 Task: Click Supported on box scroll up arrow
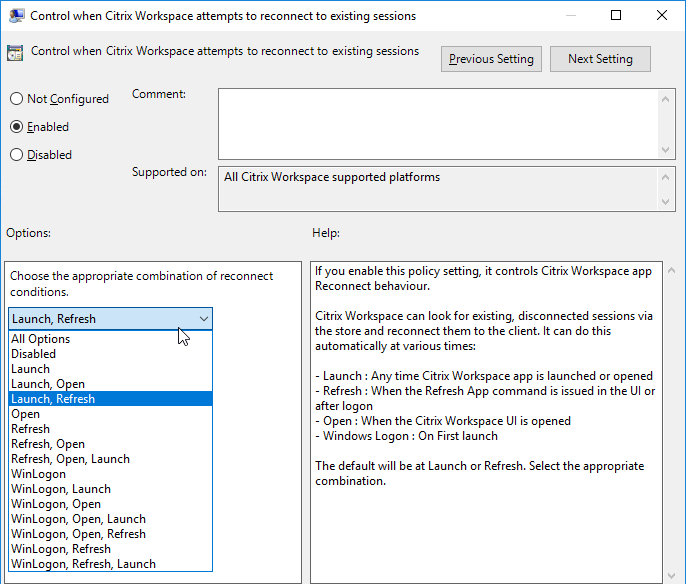point(665,177)
